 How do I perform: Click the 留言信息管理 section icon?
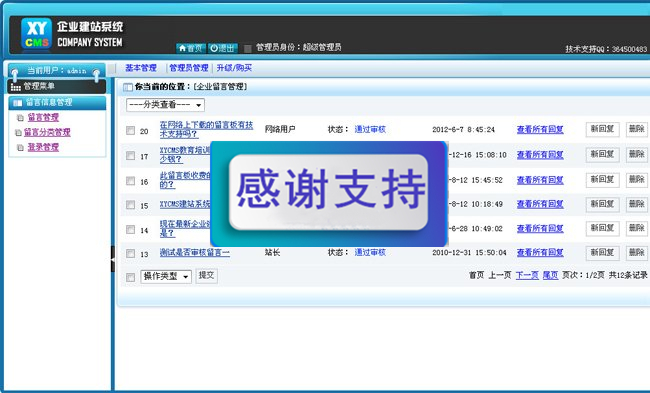pos(17,102)
